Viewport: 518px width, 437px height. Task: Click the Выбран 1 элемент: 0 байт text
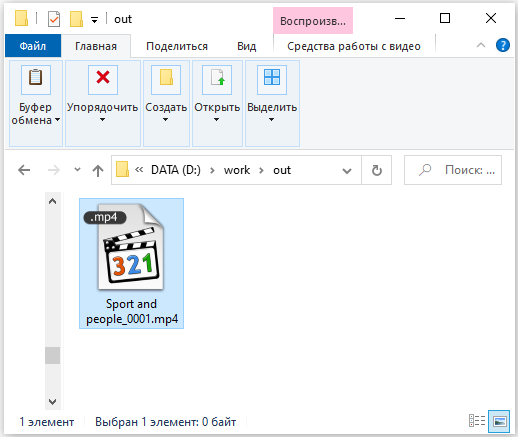166,422
